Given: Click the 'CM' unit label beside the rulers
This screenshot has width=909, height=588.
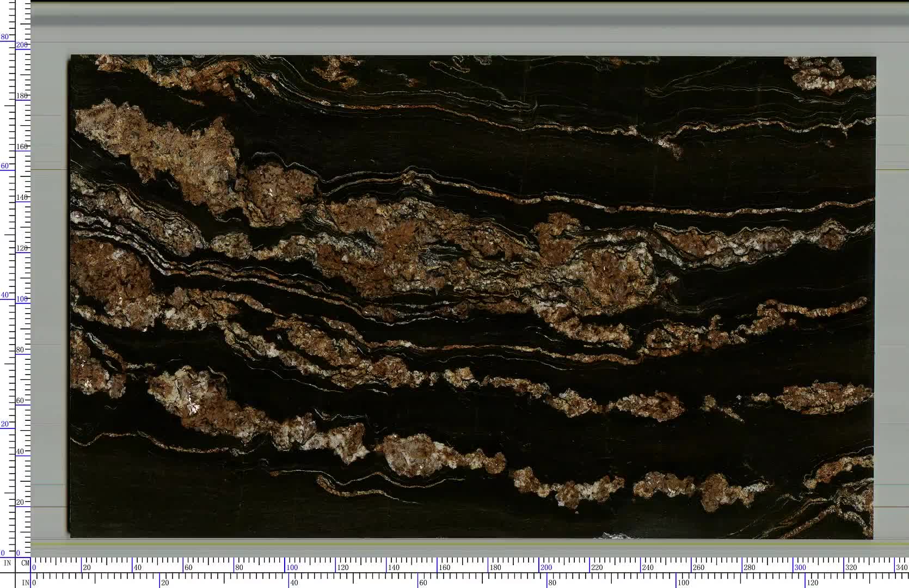Looking at the screenshot, I should click(x=25, y=563).
